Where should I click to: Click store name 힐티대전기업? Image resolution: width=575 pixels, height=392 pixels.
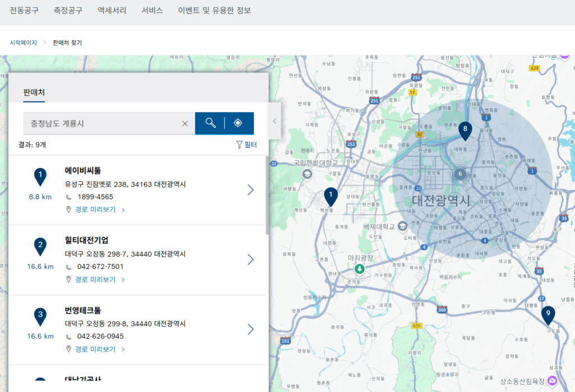(86, 240)
